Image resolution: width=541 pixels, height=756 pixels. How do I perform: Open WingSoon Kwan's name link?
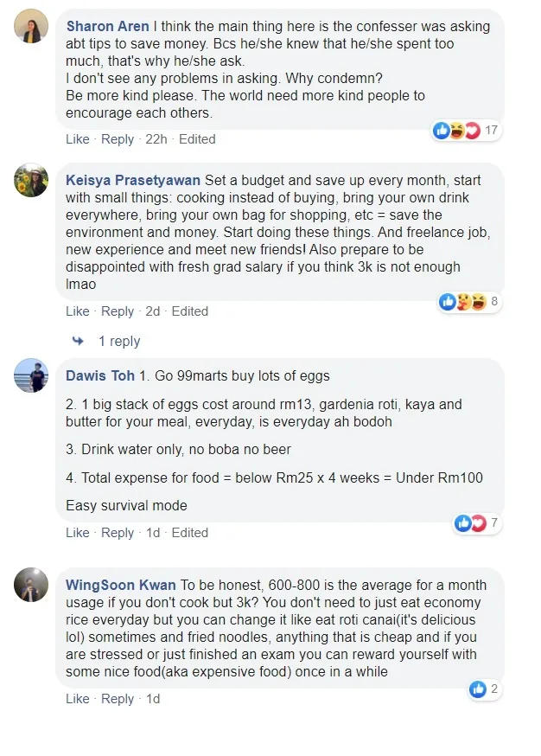click(x=119, y=586)
